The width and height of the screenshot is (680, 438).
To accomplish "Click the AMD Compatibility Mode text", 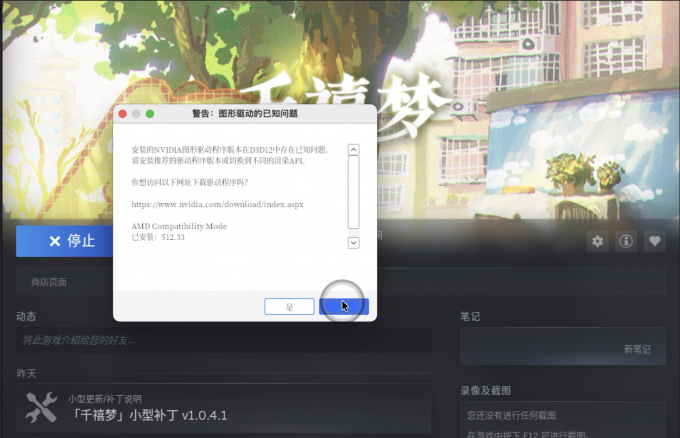I will tap(179, 226).
